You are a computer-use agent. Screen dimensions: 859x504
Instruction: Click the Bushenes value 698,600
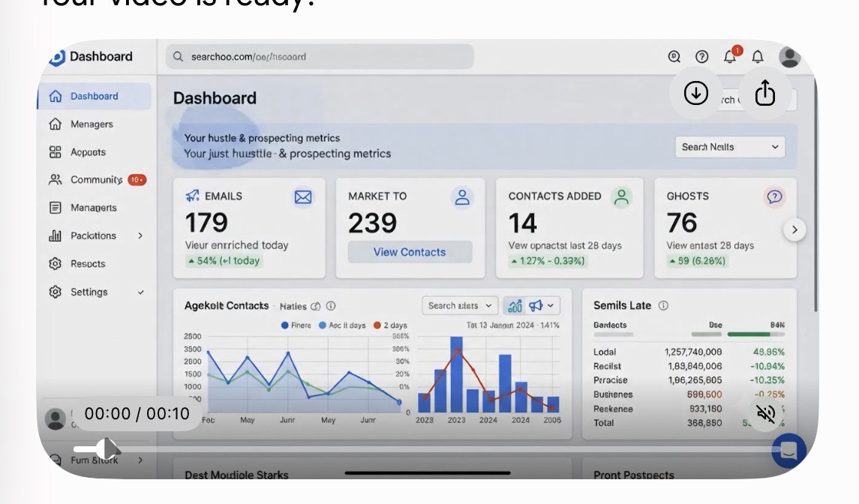point(704,394)
